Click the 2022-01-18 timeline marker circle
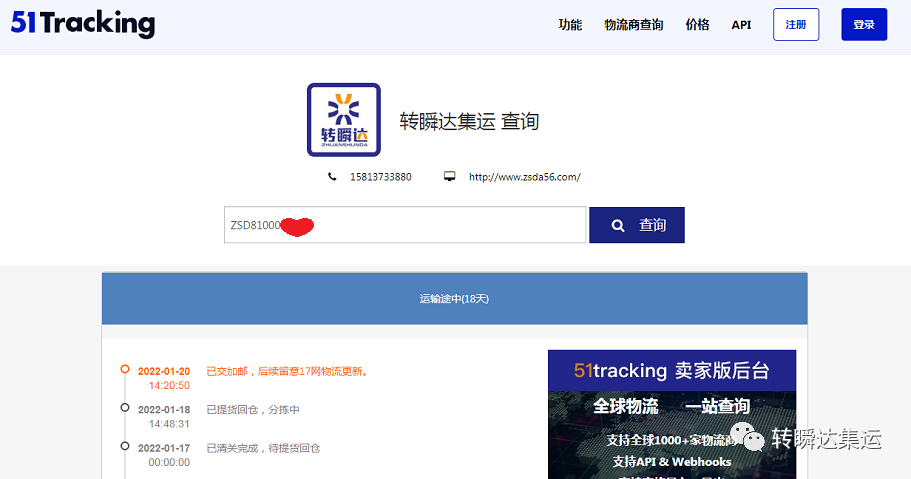The height and width of the screenshot is (479, 911). tap(124, 407)
